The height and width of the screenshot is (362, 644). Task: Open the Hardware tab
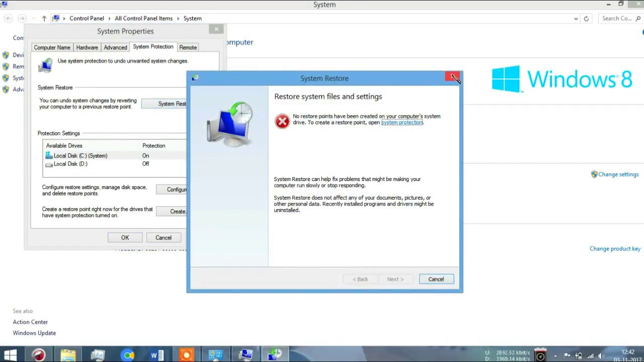coord(87,47)
